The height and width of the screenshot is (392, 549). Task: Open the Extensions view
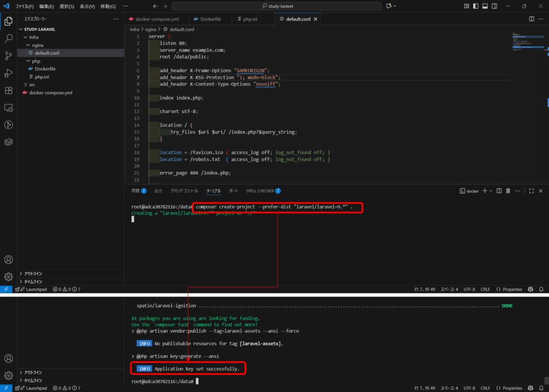click(9, 91)
